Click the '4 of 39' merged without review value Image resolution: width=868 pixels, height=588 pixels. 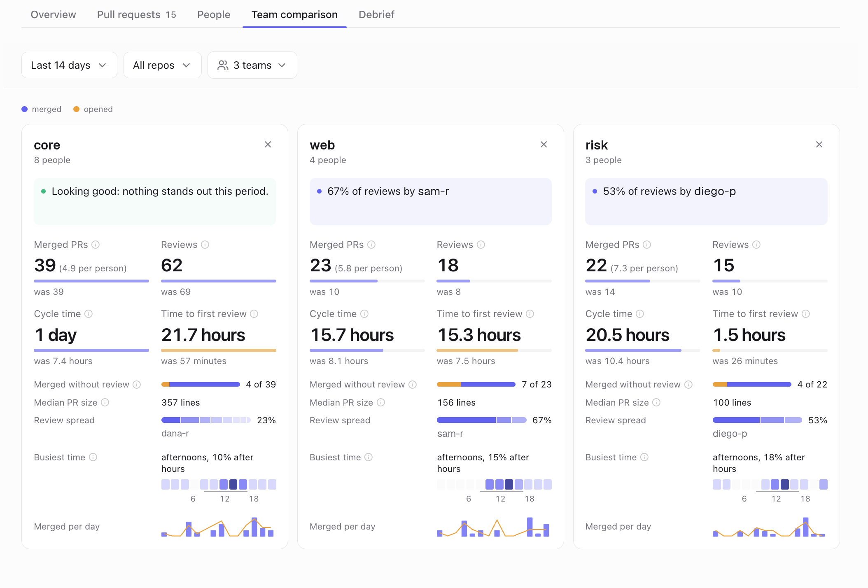pos(261,385)
